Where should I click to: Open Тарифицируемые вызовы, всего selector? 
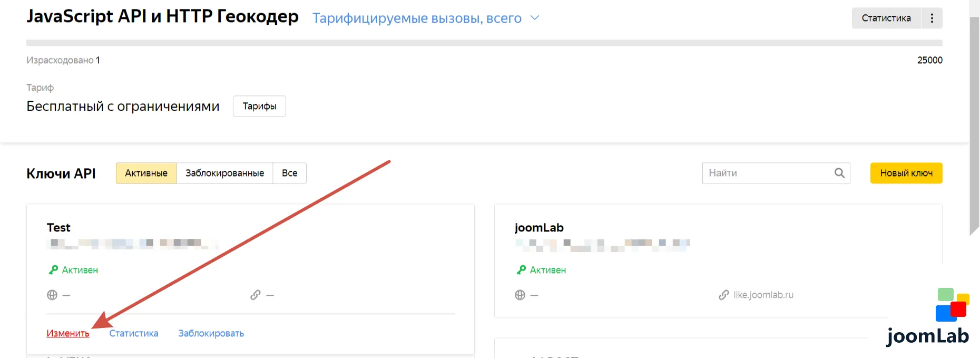426,18
